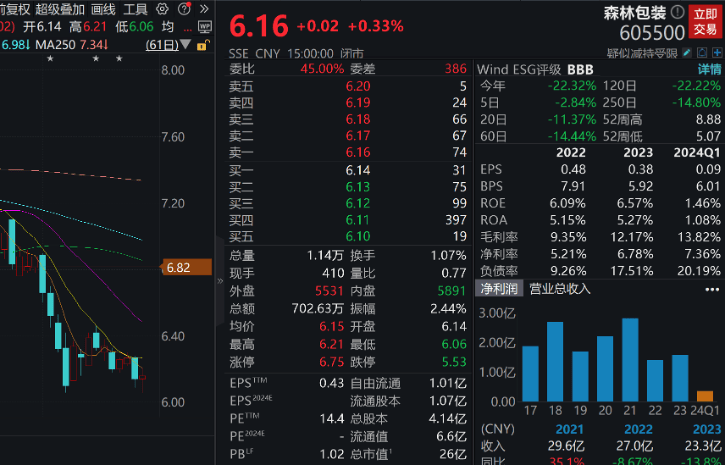Screen dimensions: 726x466
Task: Open ESG 详情 details link
Action: pos(709,70)
